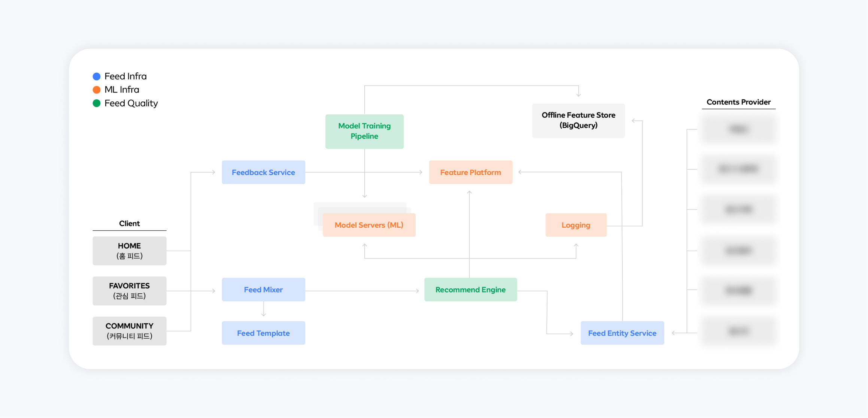Select the COMMUNITY client feed box
The width and height of the screenshot is (868, 418).
click(x=129, y=331)
